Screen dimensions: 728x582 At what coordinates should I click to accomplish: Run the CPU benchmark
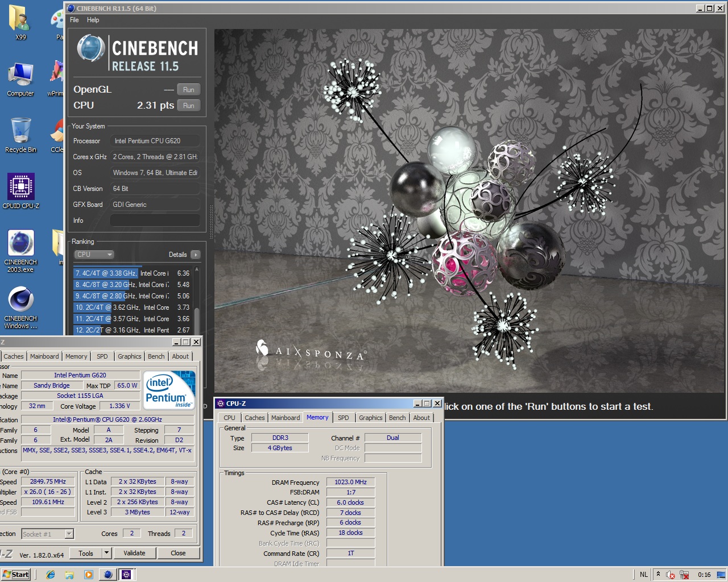tap(188, 106)
